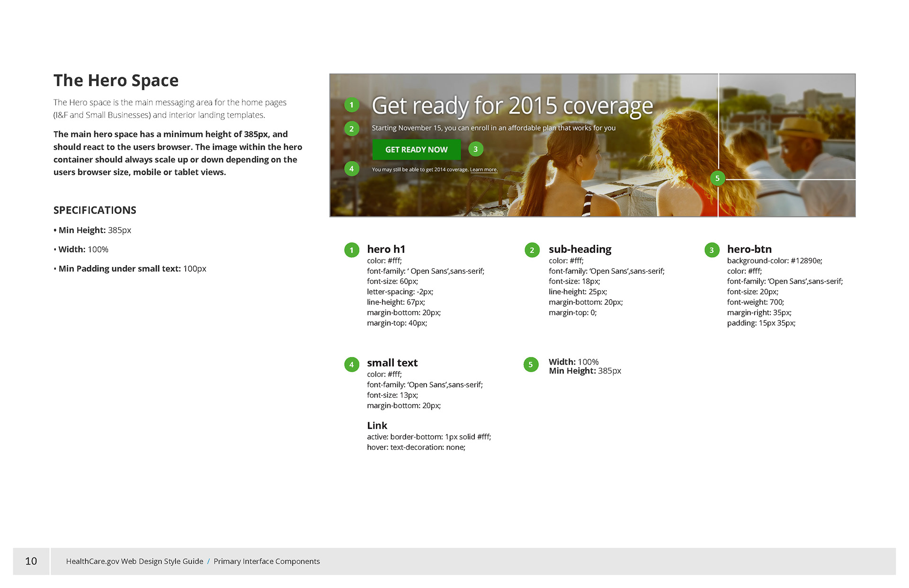
Task: Click 'HealthCare.gov Web Design Style Guide' footer text
Action: tap(134, 561)
